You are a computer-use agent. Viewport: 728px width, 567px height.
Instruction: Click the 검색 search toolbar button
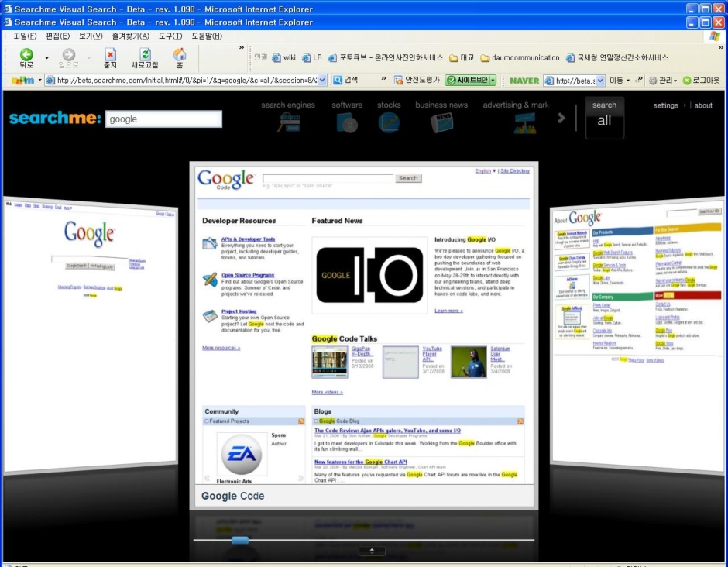(x=346, y=80)
